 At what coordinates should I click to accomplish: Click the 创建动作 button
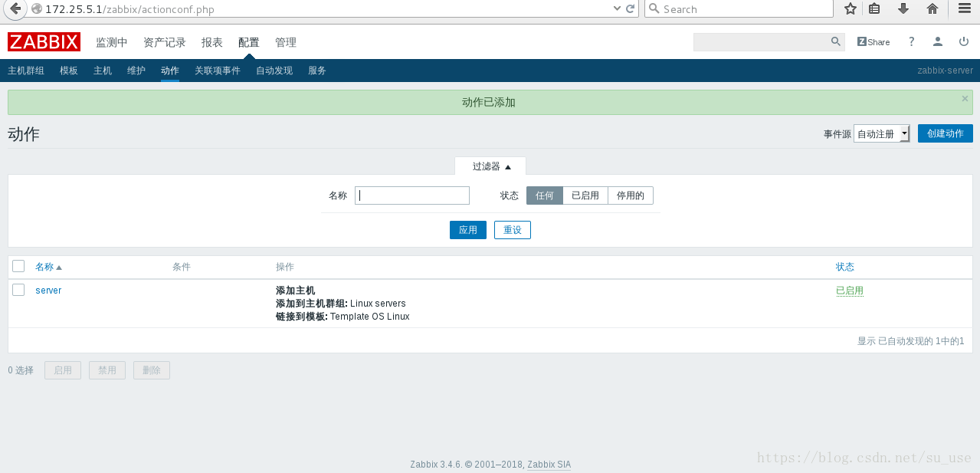click(946, 133)
